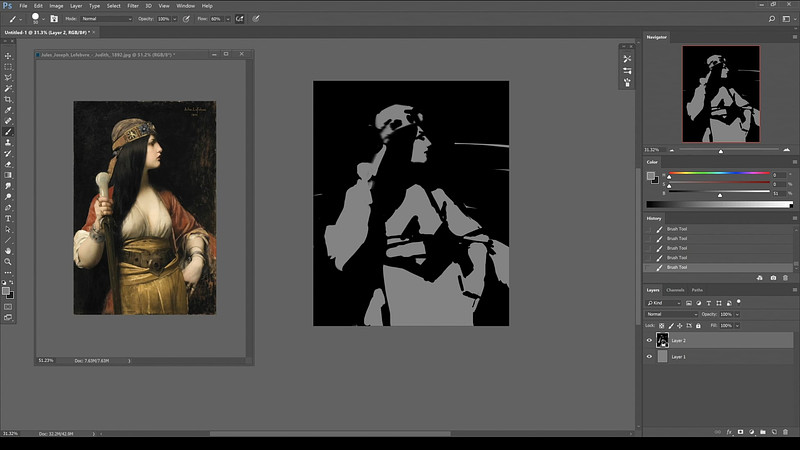Select the Clone Stamp tool
Screen dimensions: 800x450
(x=8, y=142)
